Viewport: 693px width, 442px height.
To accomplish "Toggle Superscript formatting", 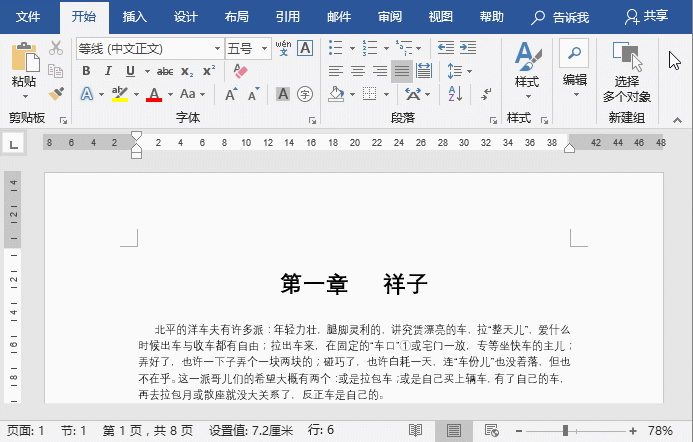I will [x=209, y=71].
